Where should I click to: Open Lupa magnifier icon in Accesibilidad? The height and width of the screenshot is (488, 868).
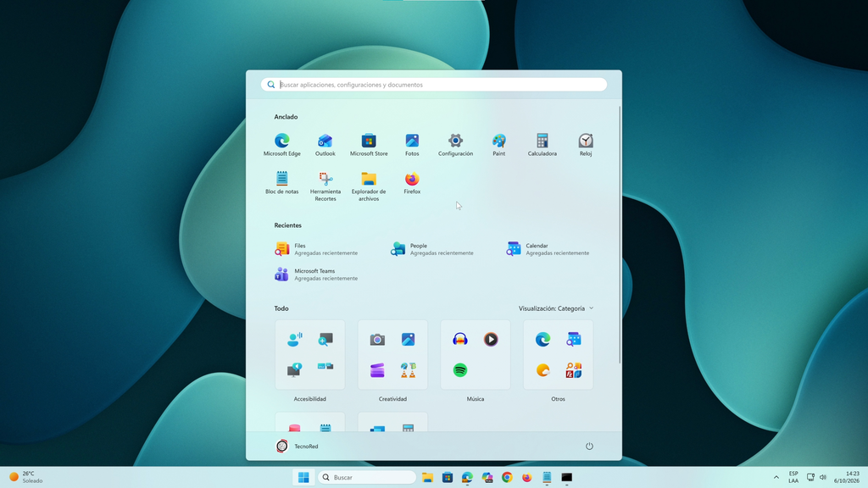click(325, 339)
